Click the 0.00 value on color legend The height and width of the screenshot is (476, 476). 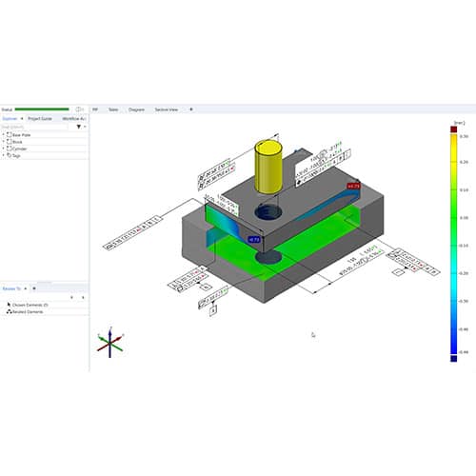(x=464, y=218)
